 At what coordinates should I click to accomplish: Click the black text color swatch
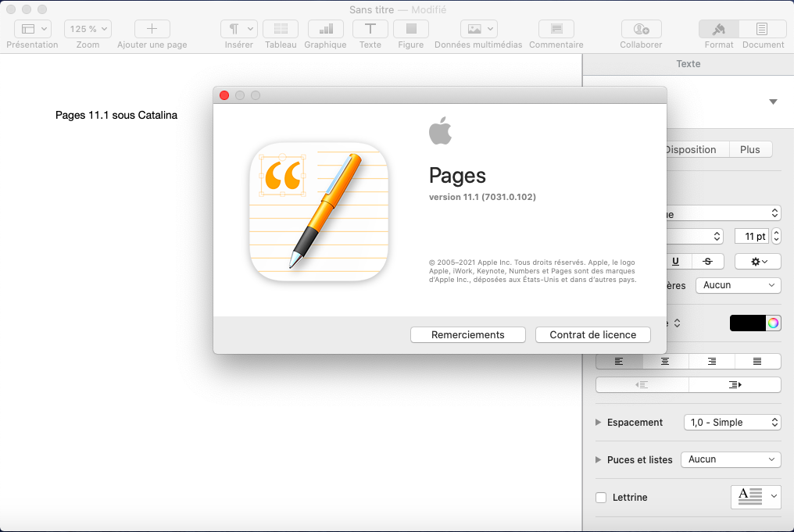pos(747,323)
